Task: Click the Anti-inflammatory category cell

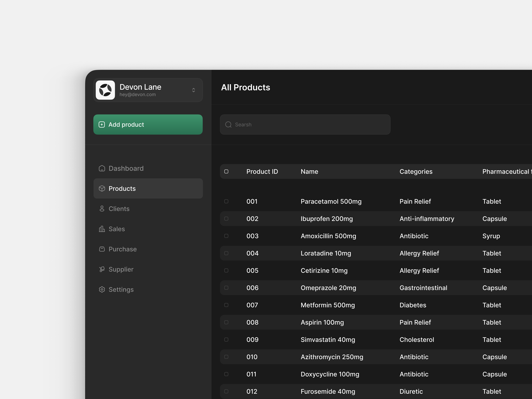Action: pyautogui.click(x=427, y=219)
